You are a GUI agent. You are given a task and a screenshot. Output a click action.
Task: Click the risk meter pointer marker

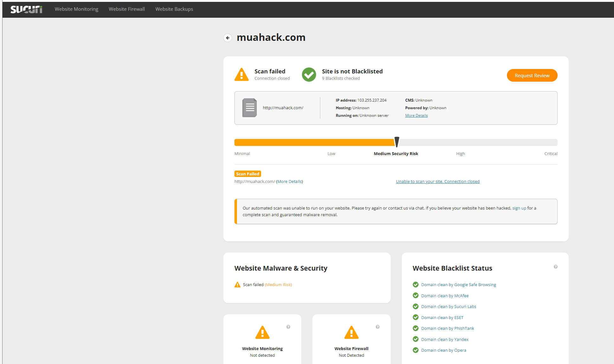pyautogui.click(x=397, y=142)
